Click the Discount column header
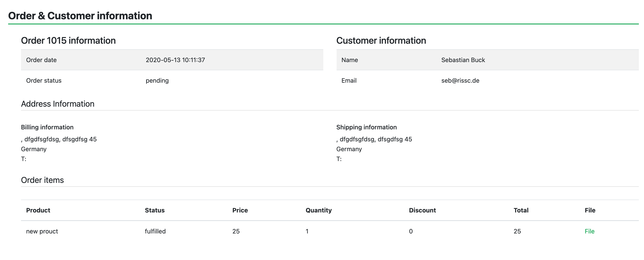The image size is (644, 260). pos(422,210)
